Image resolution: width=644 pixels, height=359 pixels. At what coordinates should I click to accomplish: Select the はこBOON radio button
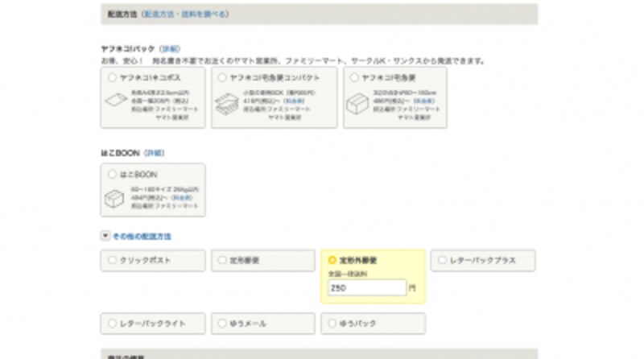112,174
